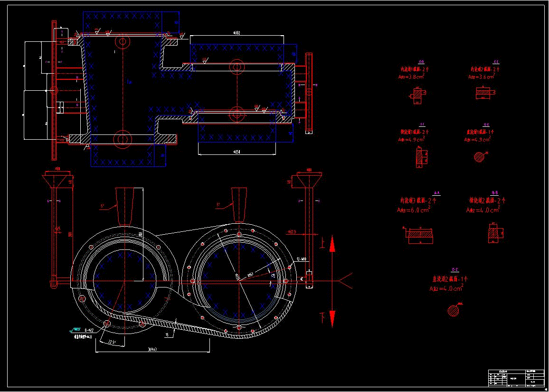Screen dimensions: 549x392
Task: Click the Φ22.5 sprue dimension
Action: (293, 232)
